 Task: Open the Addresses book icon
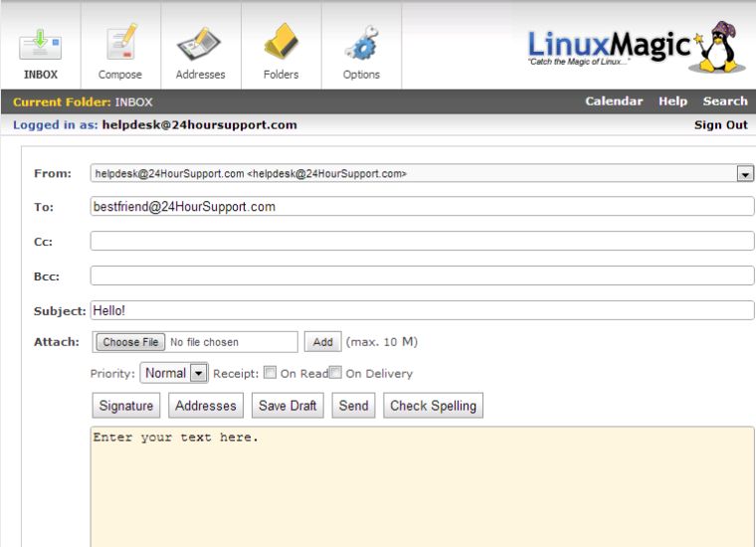coord(200,46)
